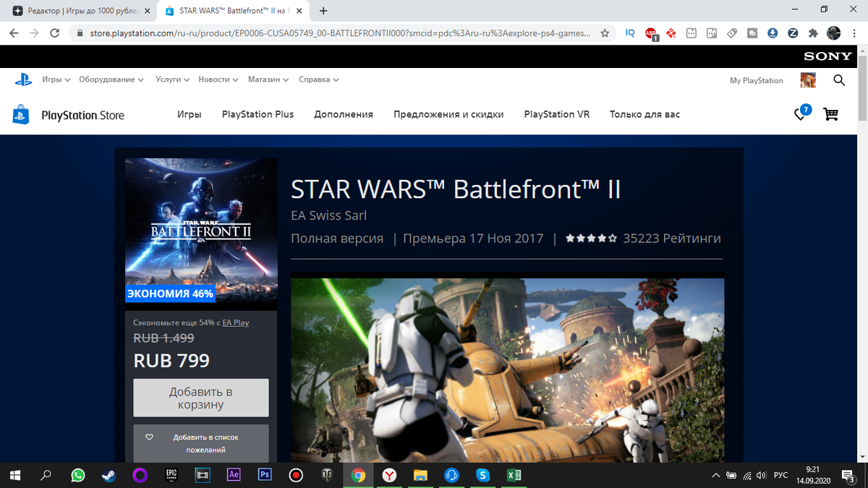
Task: Open World of Tanks taskbar icon
Action: point(327,475)
